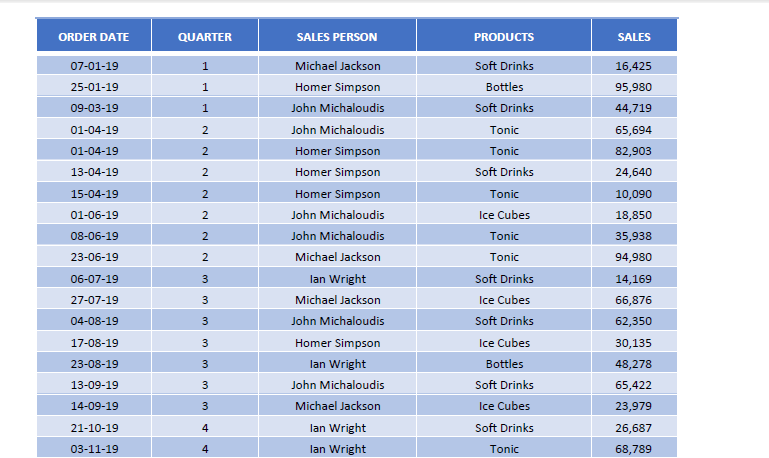Click the sales value 94,980
769x458 pixels.
click(634, 257)
